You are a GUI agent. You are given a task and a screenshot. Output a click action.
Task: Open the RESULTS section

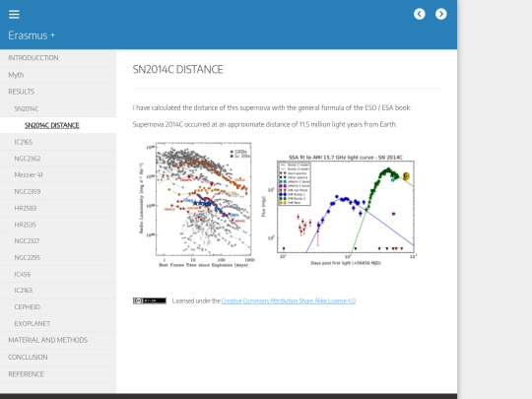(x=58, y=92)
